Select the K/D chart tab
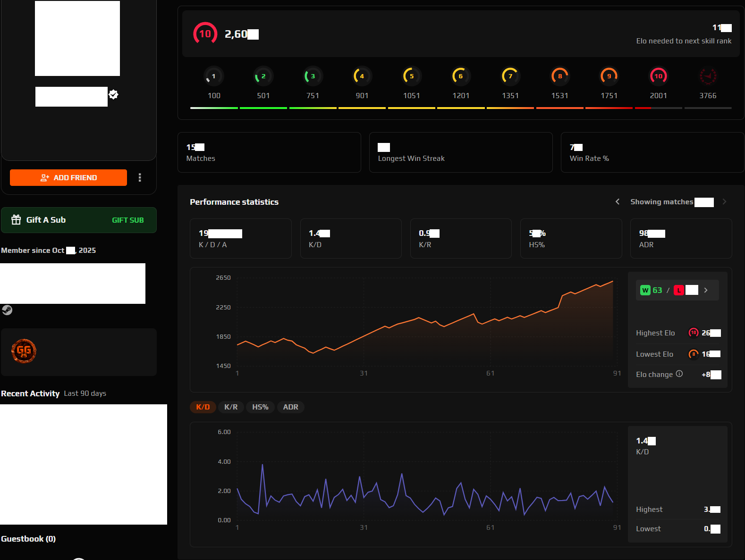This screenshot has width=745, height=560. click(203, 407)
